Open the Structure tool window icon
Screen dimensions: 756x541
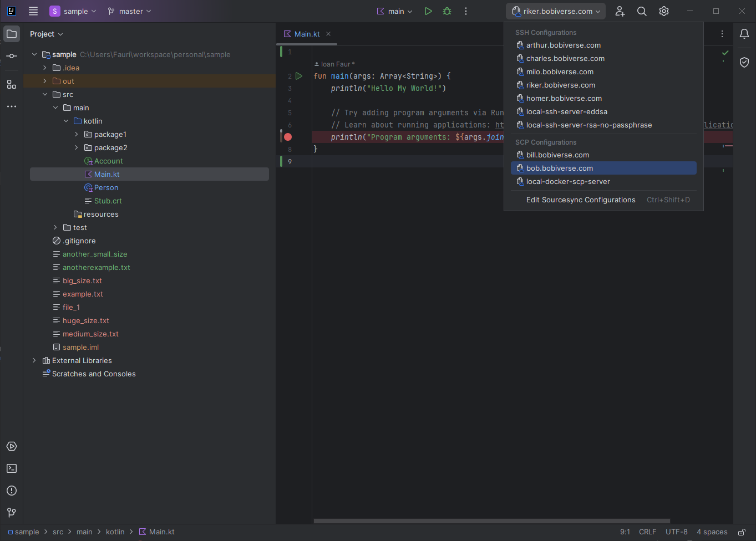click(x=12, y=84)
